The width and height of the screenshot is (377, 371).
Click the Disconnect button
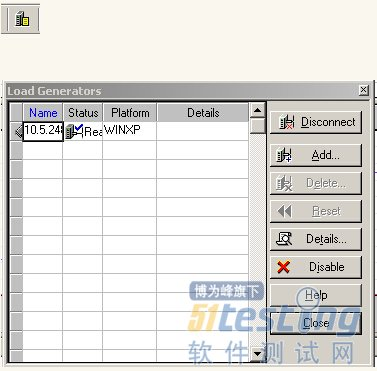(316, 122)
